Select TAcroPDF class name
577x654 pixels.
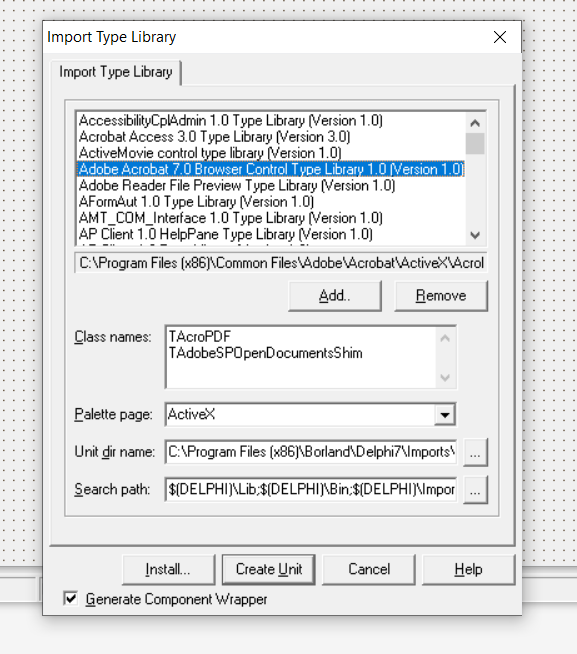click(199, 337)
